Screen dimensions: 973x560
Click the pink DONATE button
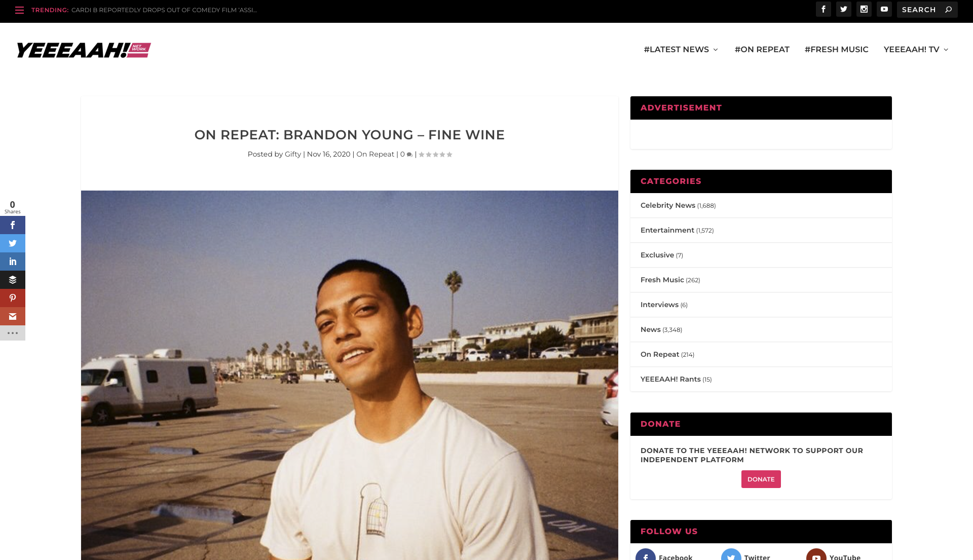tap(761, 479)
